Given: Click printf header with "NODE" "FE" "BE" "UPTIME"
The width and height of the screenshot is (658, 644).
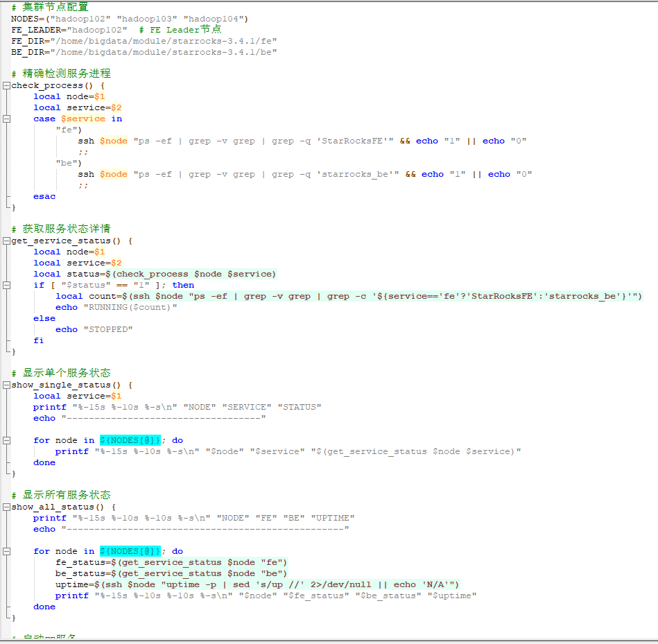Looking at the screenshot, I should tap(194, 518).
